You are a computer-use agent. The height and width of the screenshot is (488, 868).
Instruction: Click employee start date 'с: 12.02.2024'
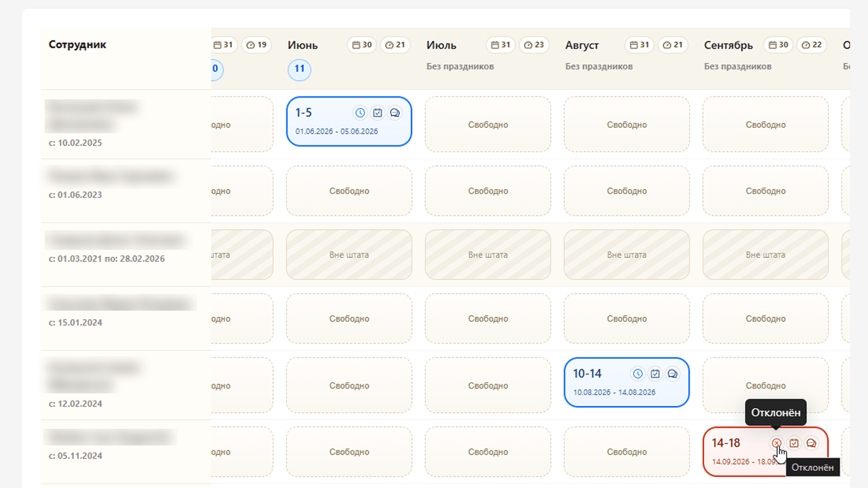pyautogui.click(x=75, y=404)
